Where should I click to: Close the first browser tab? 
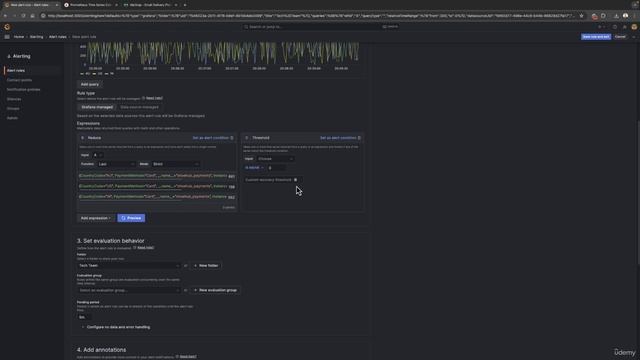(57, 5)
